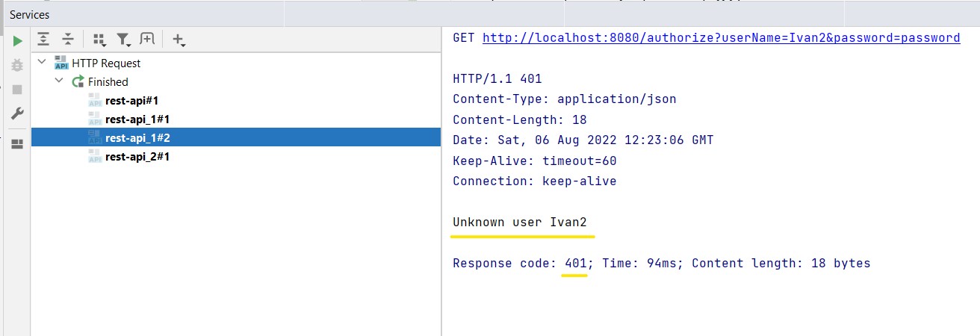Click the Stop square icon

(17, 90)
